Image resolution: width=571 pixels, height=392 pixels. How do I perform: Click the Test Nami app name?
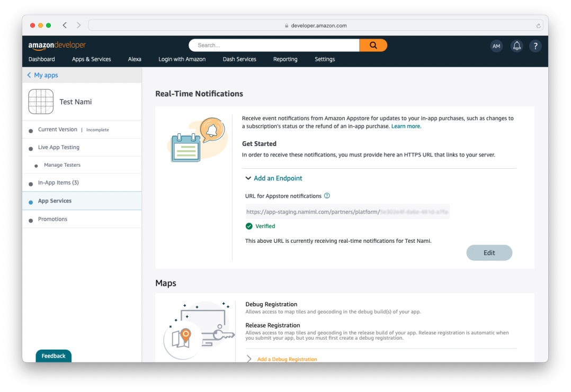[x=75, y=102]
